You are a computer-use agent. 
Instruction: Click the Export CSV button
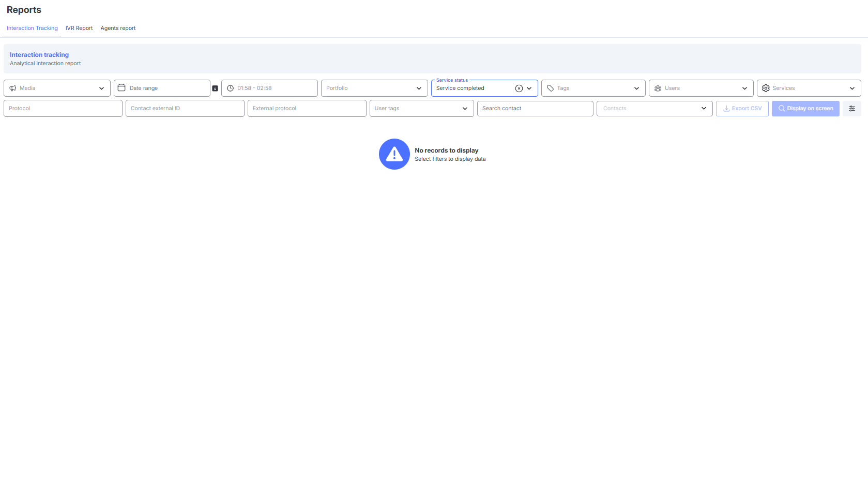[742, 109]
